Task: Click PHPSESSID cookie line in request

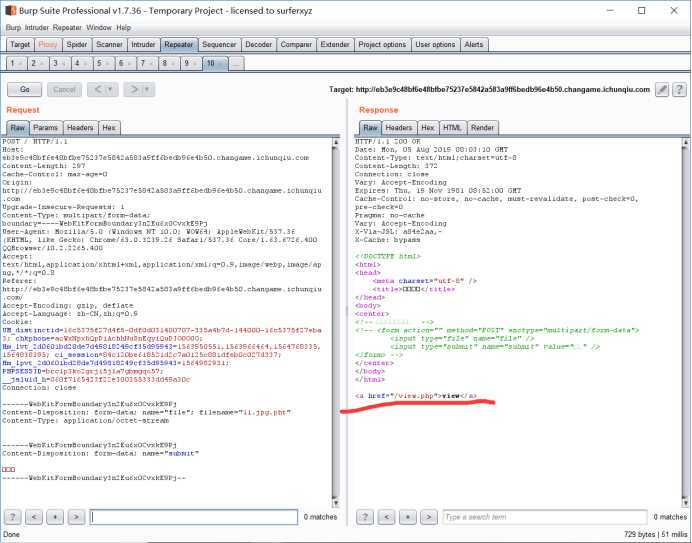Action: tap(83, 371)
